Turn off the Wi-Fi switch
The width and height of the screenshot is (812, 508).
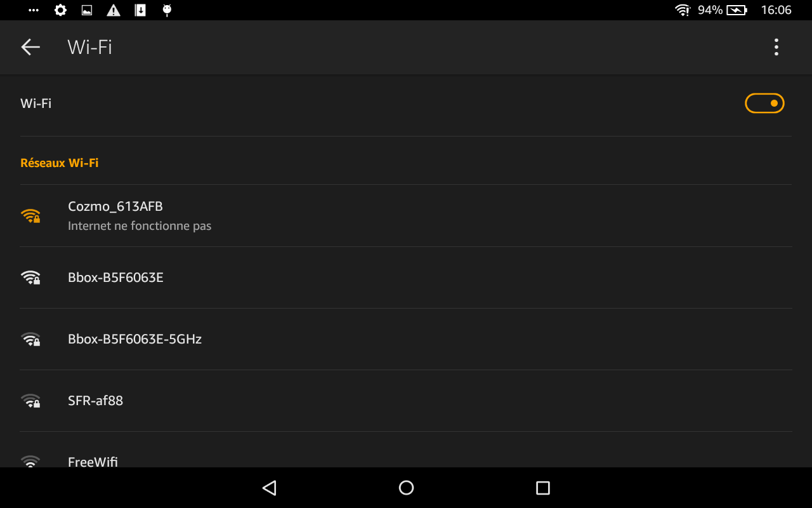point(764,103)
